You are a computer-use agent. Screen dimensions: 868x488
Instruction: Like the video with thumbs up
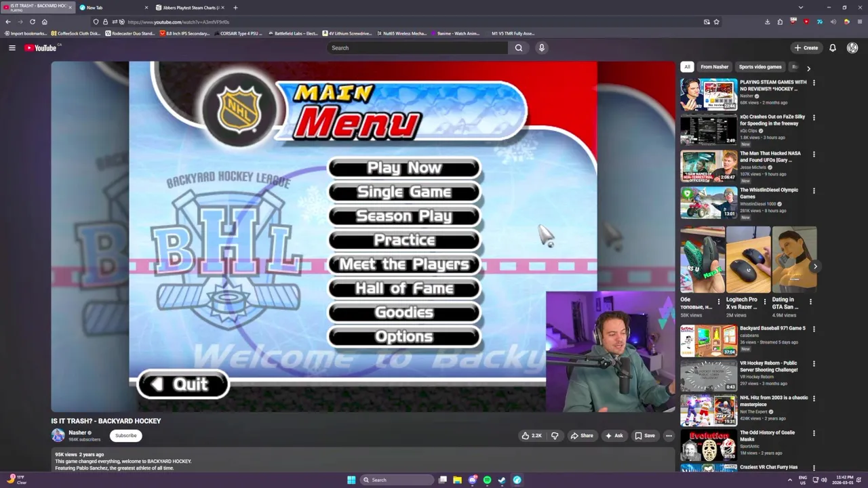point(532,436)
